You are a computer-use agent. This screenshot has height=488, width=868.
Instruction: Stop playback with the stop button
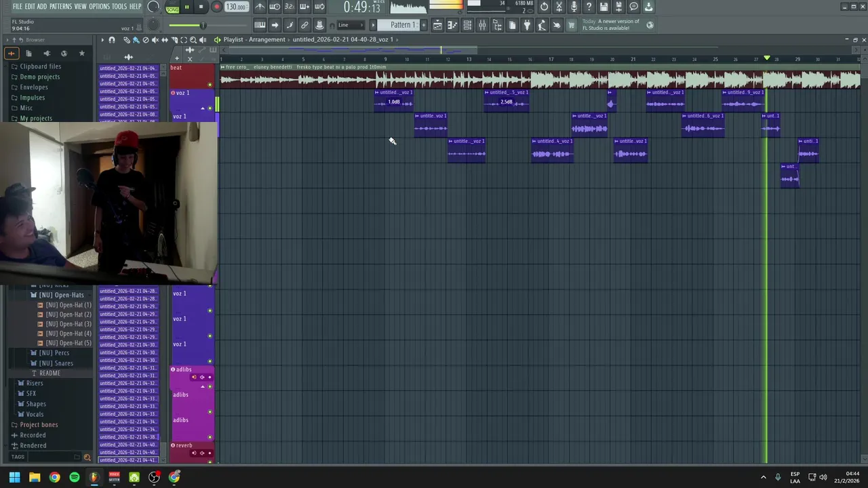point(201,7)
